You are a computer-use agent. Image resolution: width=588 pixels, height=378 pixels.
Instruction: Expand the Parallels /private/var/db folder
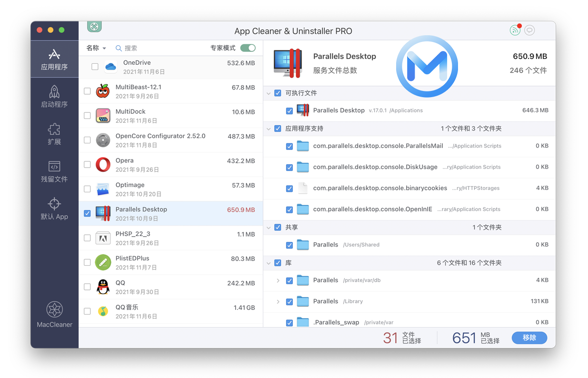(x=278, y=280)
